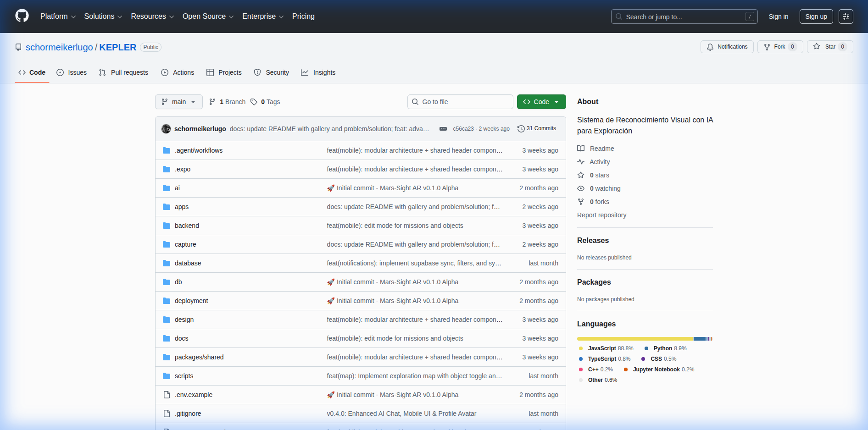This screenshot has width=868, height=430.
Task: Copy the commit SHA with the copy icon
Action: [442, 129]
